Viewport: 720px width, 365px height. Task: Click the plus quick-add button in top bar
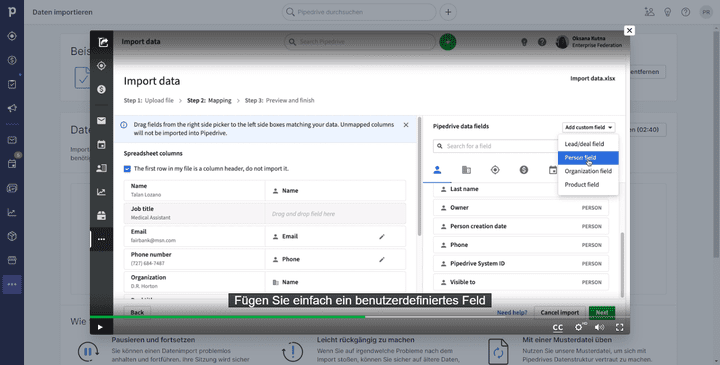tap(448, 12)
